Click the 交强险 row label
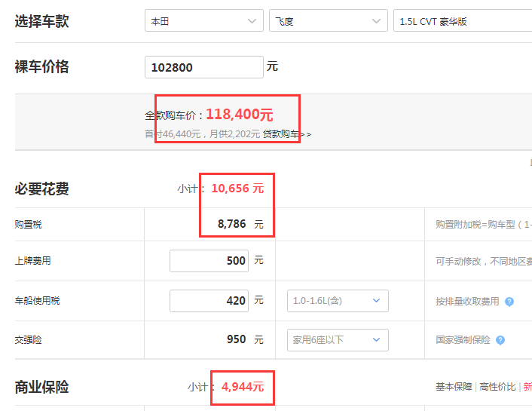This screenshot has height=411, width=532. pos(28,340)
